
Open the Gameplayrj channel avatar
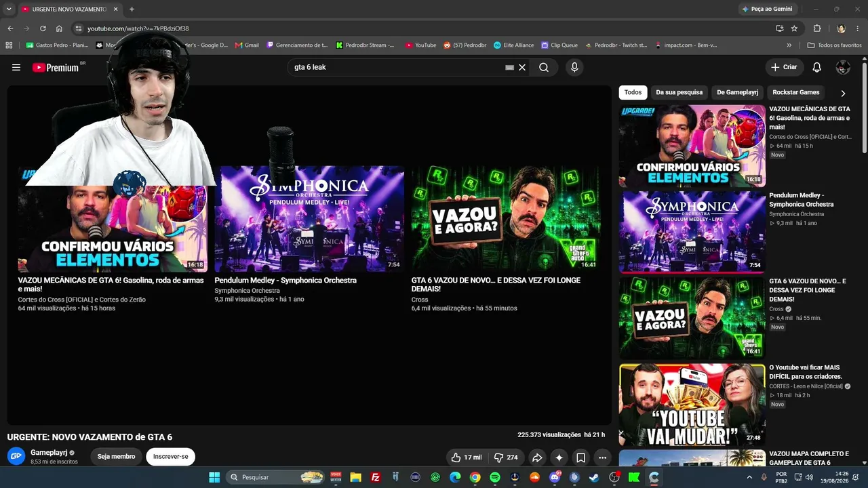point(16,456)
